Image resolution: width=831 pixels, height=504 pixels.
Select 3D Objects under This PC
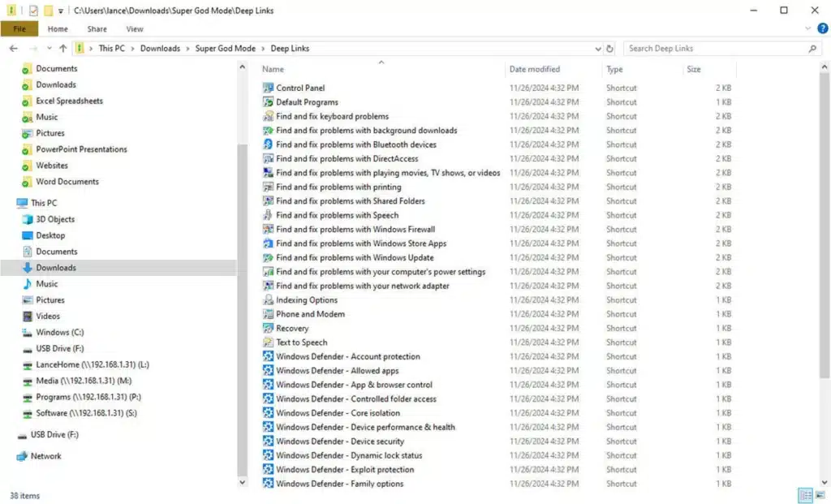55,219
